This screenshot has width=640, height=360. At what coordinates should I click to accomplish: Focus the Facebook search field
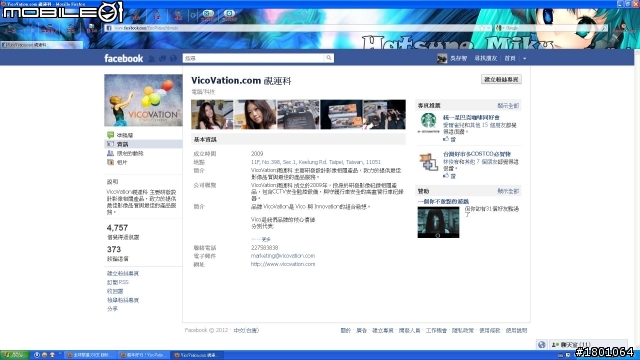[x=254, y=58]
